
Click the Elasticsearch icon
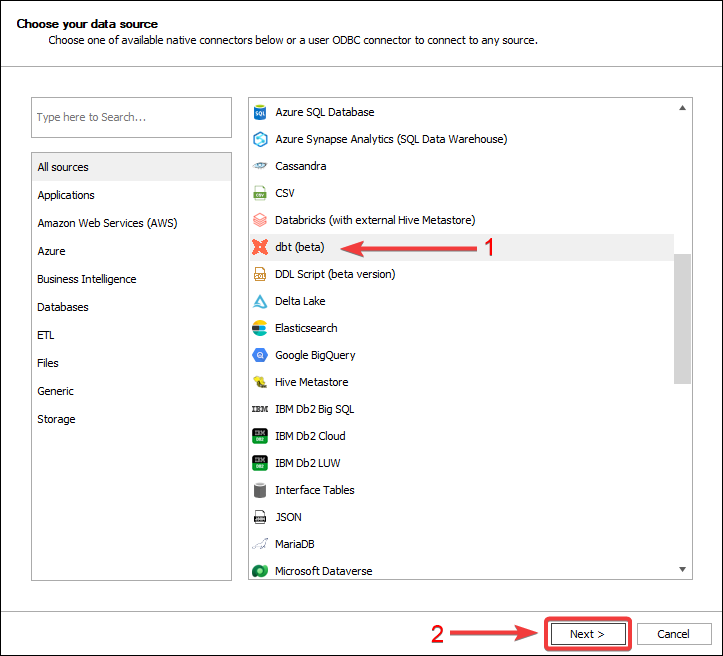(260, 328)
